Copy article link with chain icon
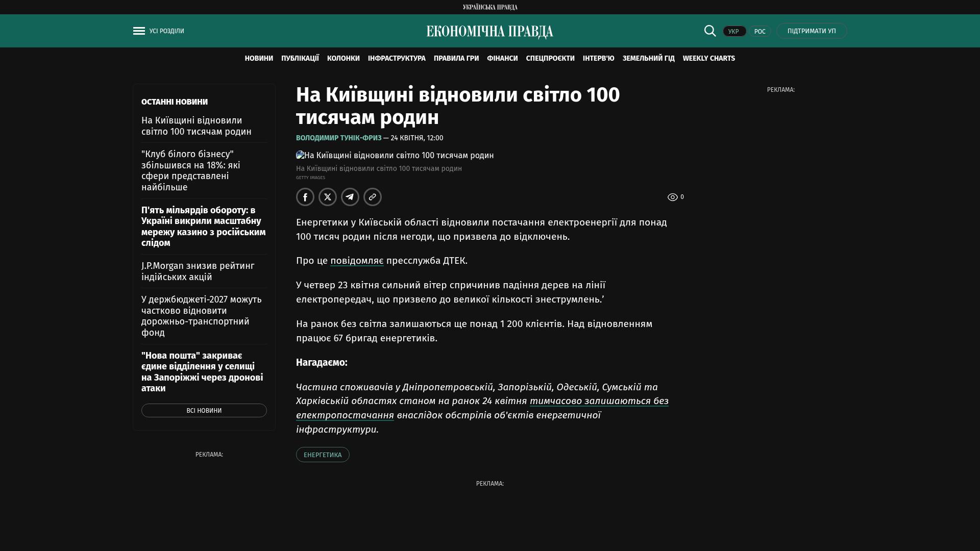980x551 pixels. [x=373, y=197]
